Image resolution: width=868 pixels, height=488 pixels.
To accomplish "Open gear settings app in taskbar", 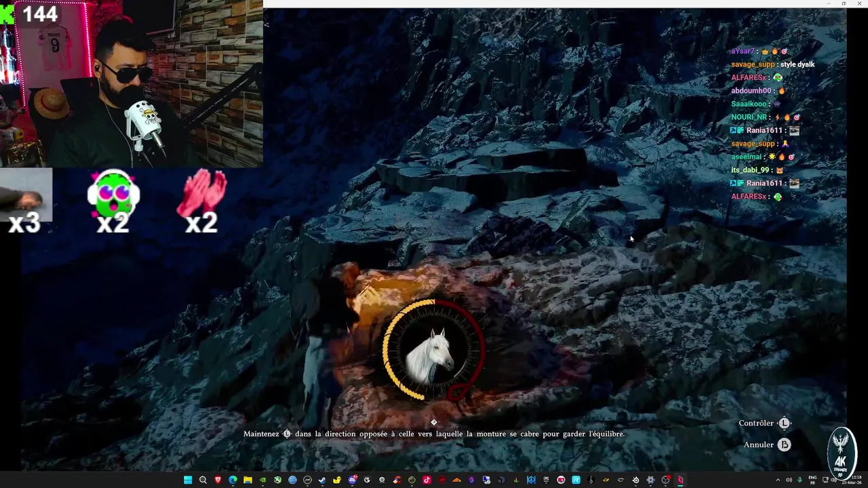I will tap(650, 480).
